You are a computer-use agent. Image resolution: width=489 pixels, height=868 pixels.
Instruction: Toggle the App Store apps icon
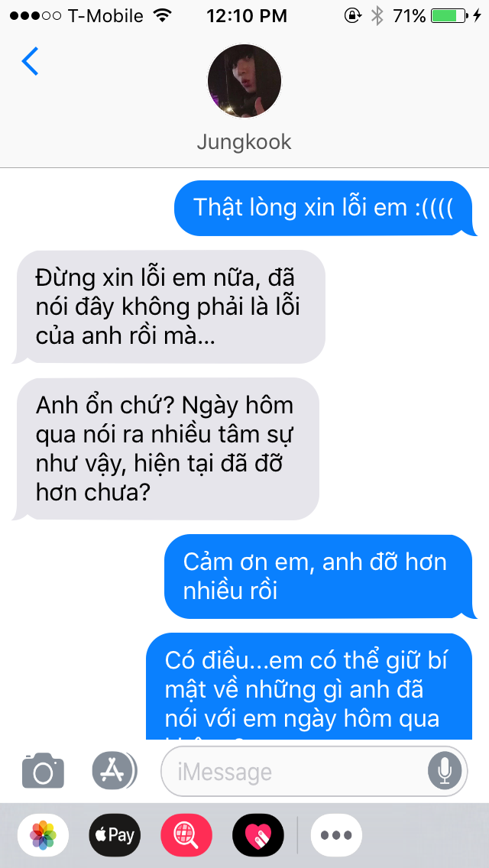tap(114, 770)
